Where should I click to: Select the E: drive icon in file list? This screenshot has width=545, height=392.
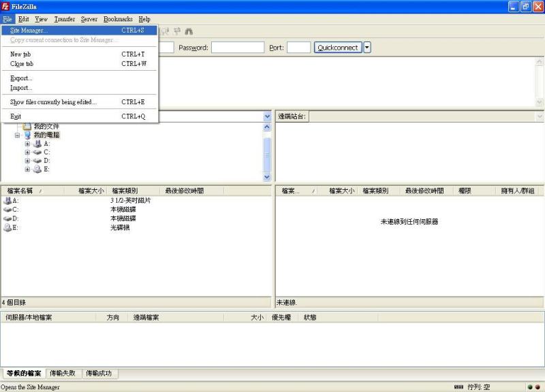point(7,227)
